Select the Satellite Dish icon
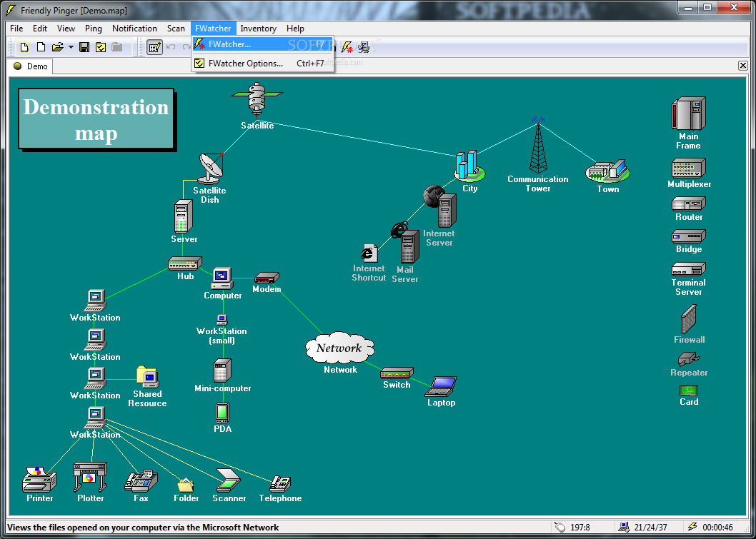This screenshot has width=756, height=539. (210, 168)
